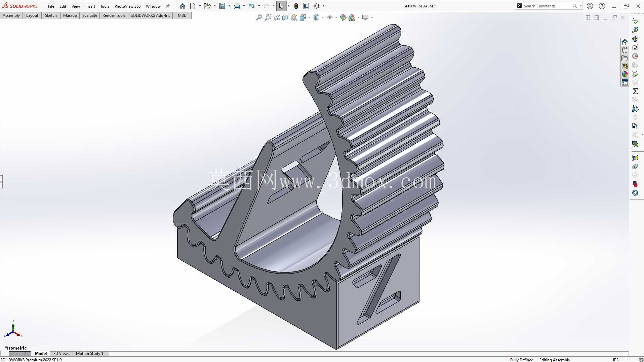The width and height of the screenshot is (644, 362).
Task: Open Hide/Show Items eye icon
Action: pos(330,17)
